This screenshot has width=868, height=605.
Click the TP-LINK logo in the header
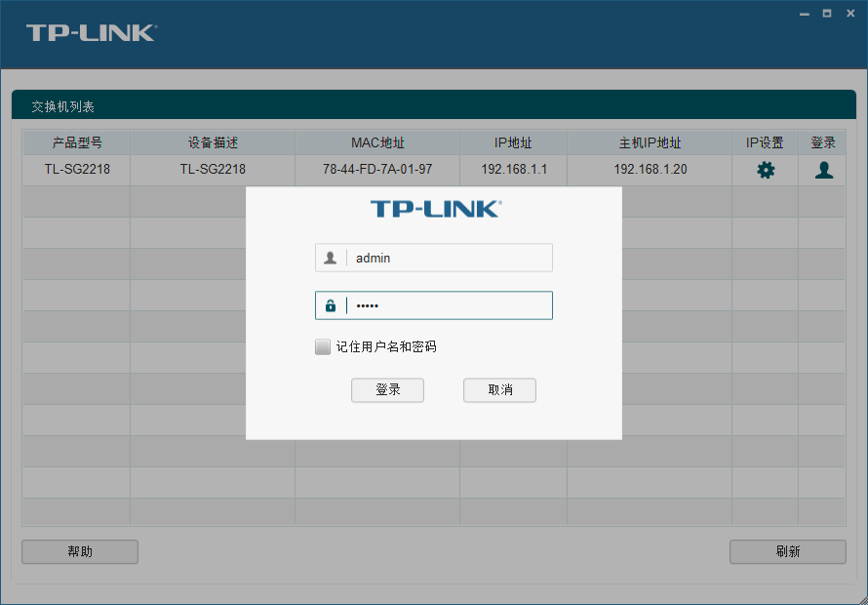coord(92,33)
